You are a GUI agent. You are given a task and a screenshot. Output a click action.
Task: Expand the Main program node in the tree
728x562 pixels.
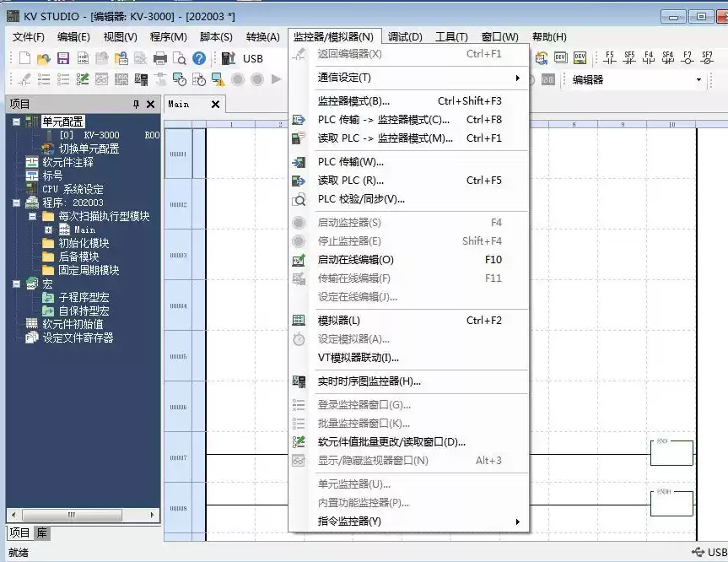pos(47,228)
